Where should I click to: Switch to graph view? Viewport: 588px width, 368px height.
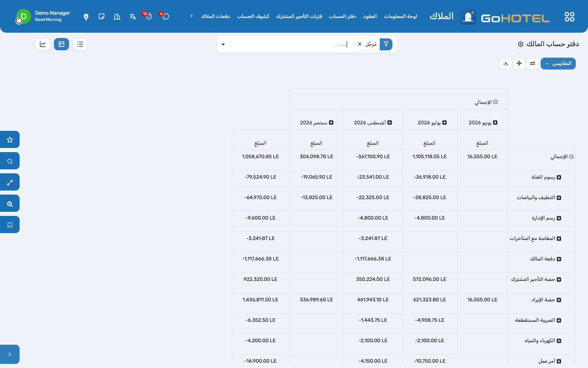pyautogui.click(x=43, y=44)
